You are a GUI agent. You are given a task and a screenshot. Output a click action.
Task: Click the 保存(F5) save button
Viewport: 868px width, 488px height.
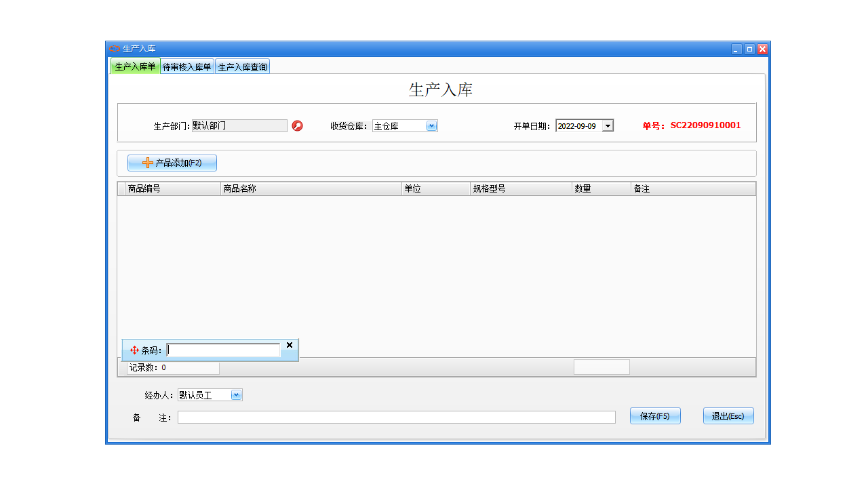click(655, 415)
